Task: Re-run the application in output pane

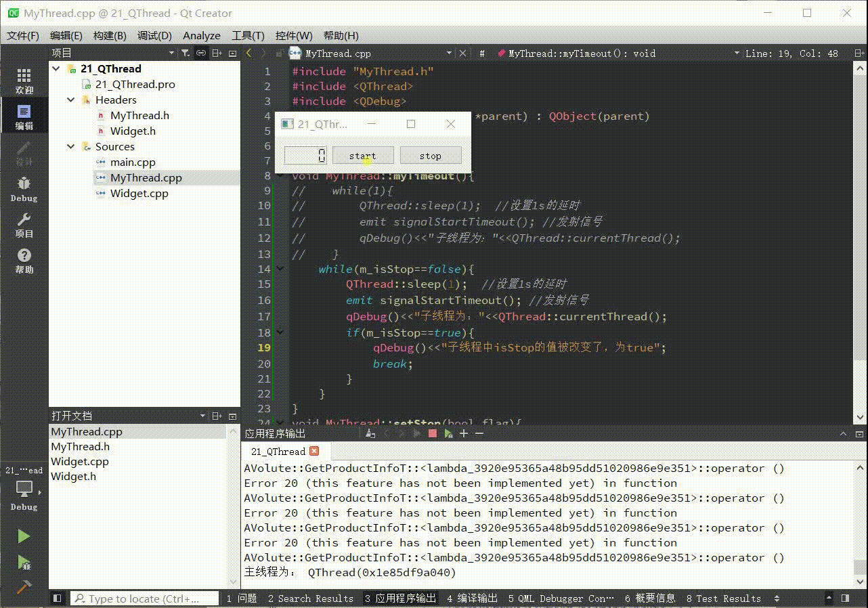Action: coord(417,433)
